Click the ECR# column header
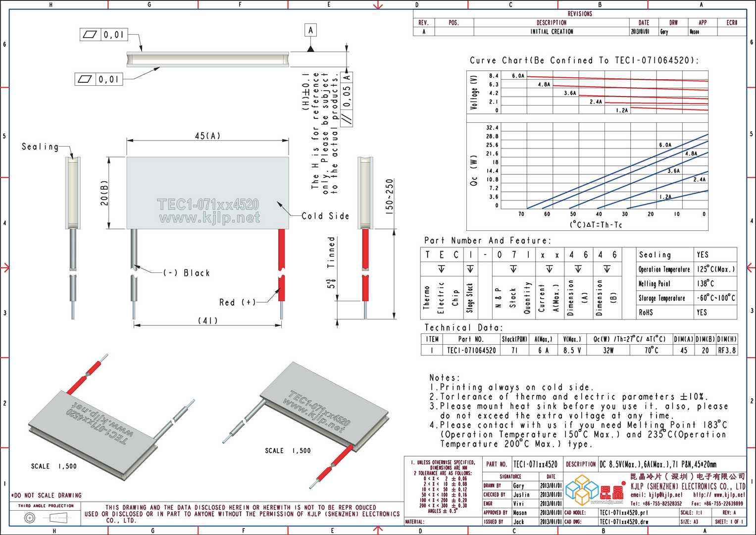 point(732,23)
